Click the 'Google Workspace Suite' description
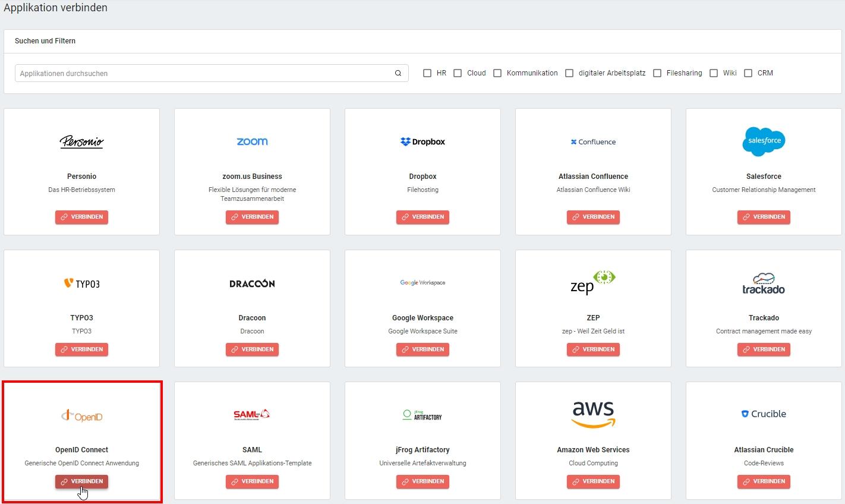Image resolution: width=845 pixels, height=504 pixels. (422, 332)
